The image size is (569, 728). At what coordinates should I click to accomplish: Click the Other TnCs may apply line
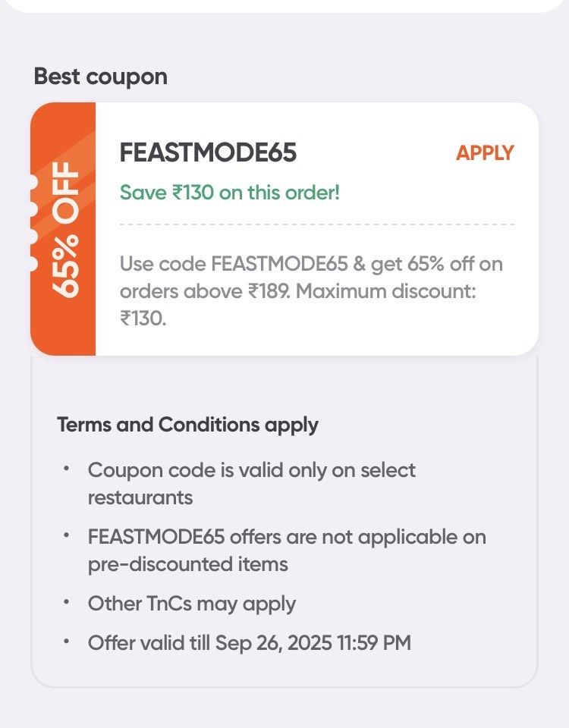coord(192,604)
